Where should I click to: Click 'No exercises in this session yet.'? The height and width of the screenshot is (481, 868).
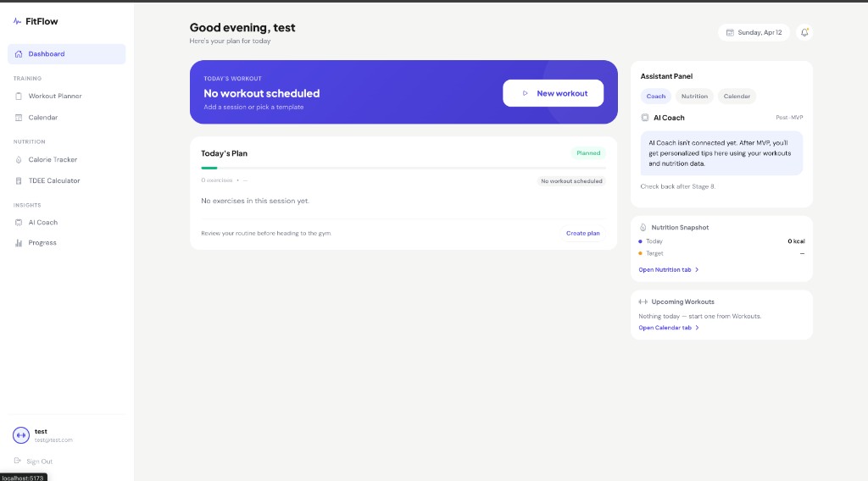[254, 202]
